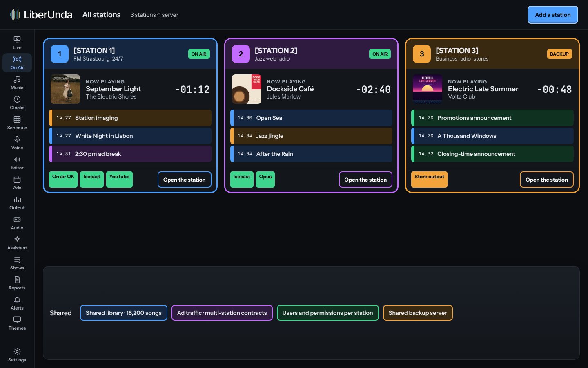Click the Add a station button
The height and width of the screenshot is (368, 588).
click(x=553, y=15)
